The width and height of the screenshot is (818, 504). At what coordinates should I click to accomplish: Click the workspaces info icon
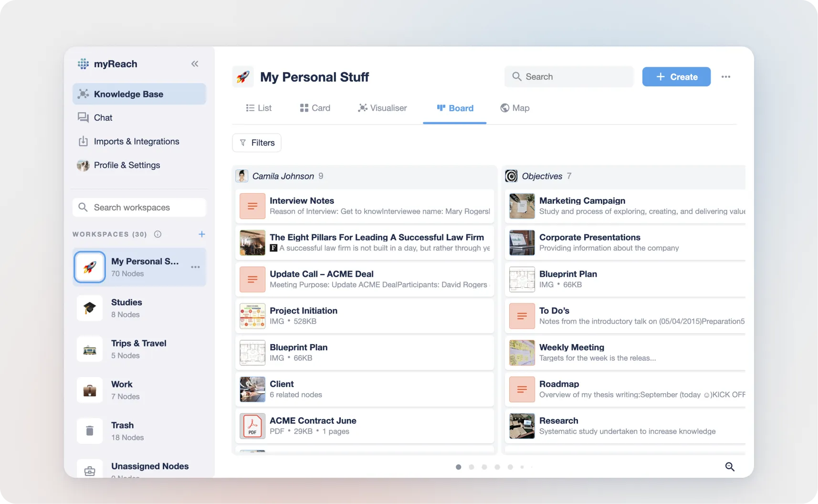157,234
